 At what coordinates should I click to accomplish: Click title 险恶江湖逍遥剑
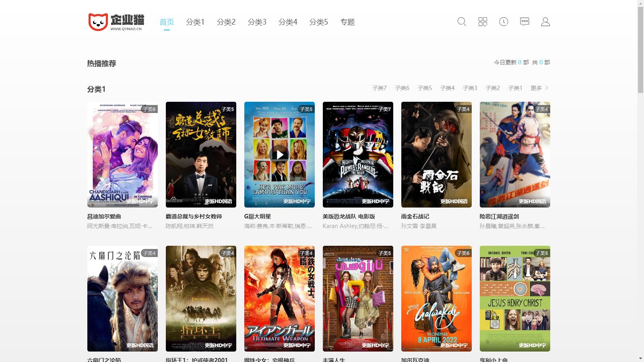[499, 216]
